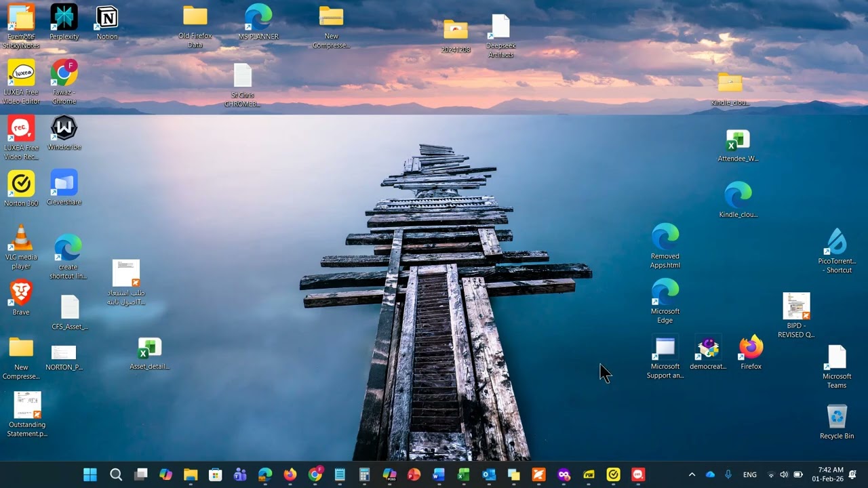Select the Microsoft Edge desktop shortcut

coord(665,302)
